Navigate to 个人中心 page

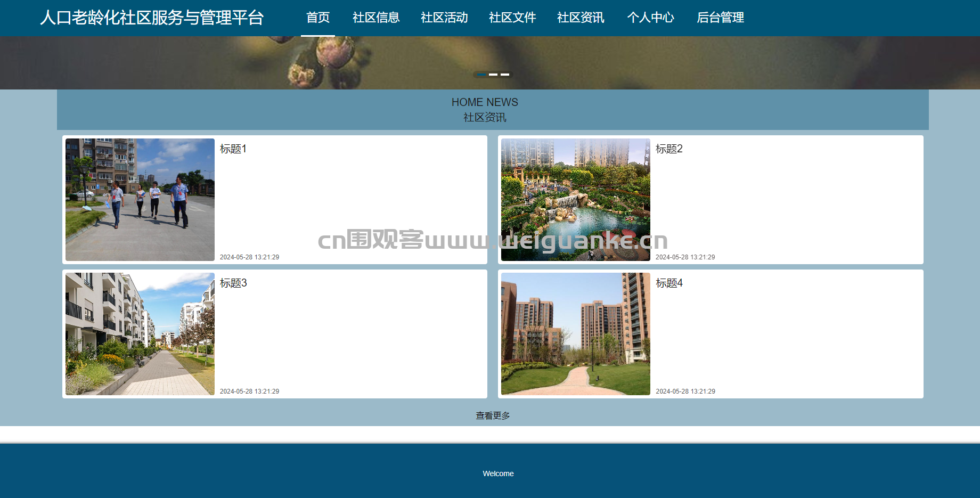point(650,18)
